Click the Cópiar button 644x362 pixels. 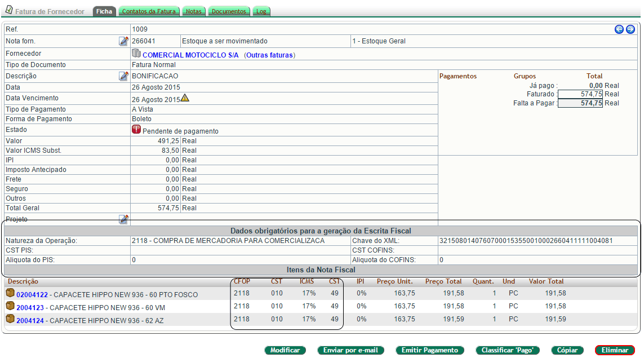567,350
